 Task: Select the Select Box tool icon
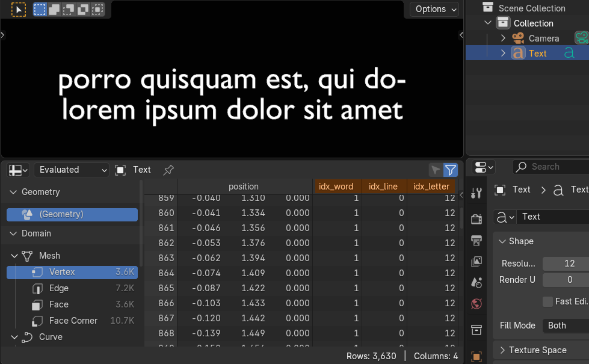19,10
